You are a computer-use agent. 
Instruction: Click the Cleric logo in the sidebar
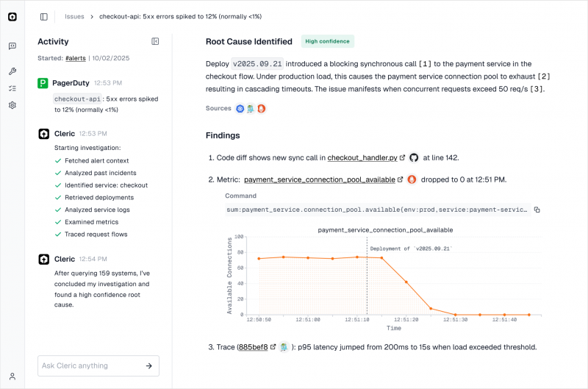coord(12,16)
